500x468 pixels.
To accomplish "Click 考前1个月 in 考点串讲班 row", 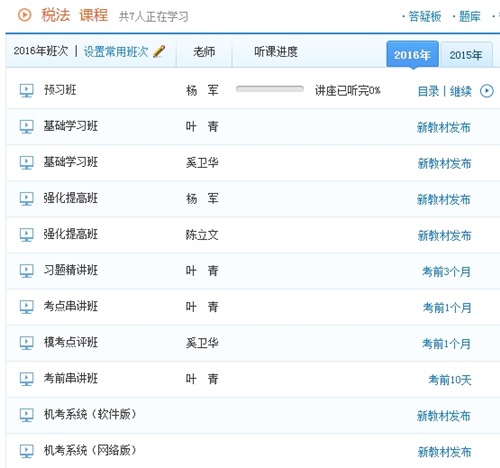I will pyautogui.click(x=447, y=307).
